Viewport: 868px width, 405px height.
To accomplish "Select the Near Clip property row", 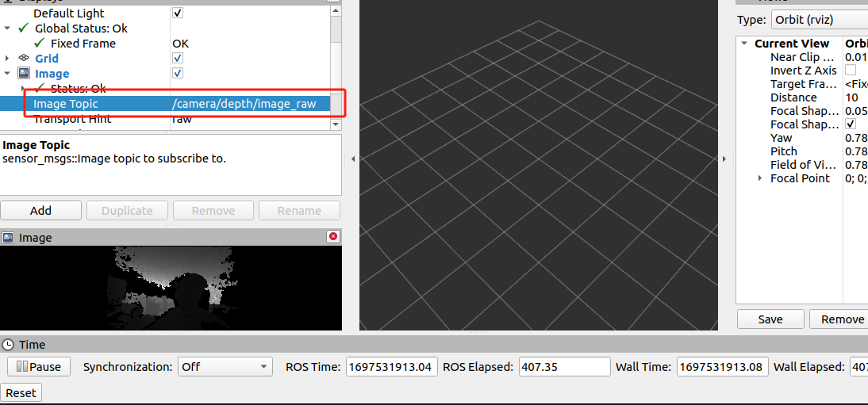I will click(x=802, y=57).
